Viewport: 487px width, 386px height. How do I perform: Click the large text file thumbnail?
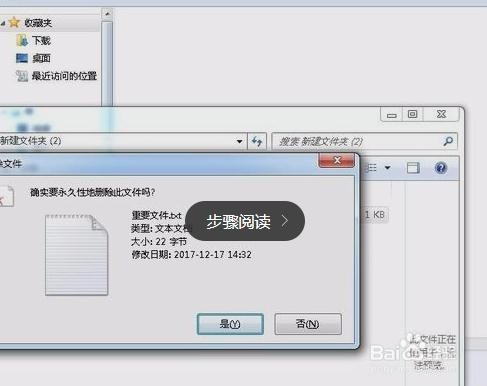(77, 255)
